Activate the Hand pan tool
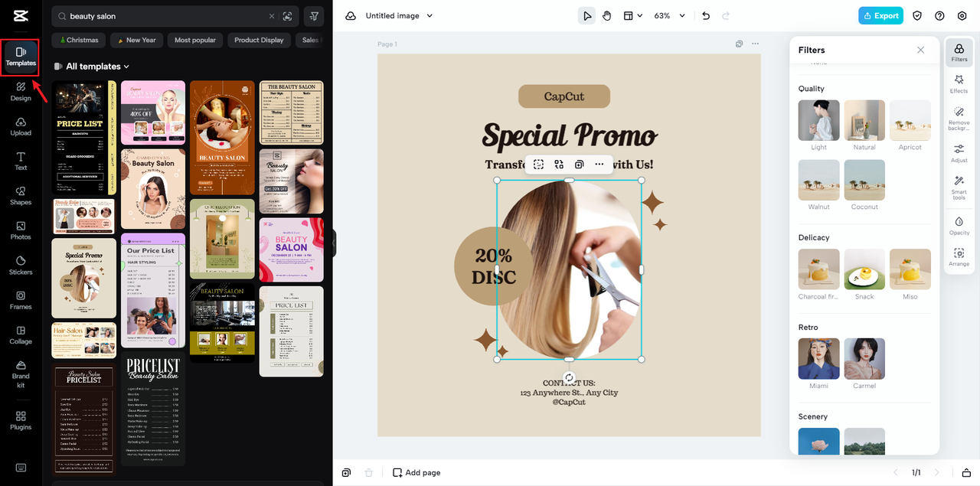The height and width of the screenshot is (486, 980). coord(606,15)
